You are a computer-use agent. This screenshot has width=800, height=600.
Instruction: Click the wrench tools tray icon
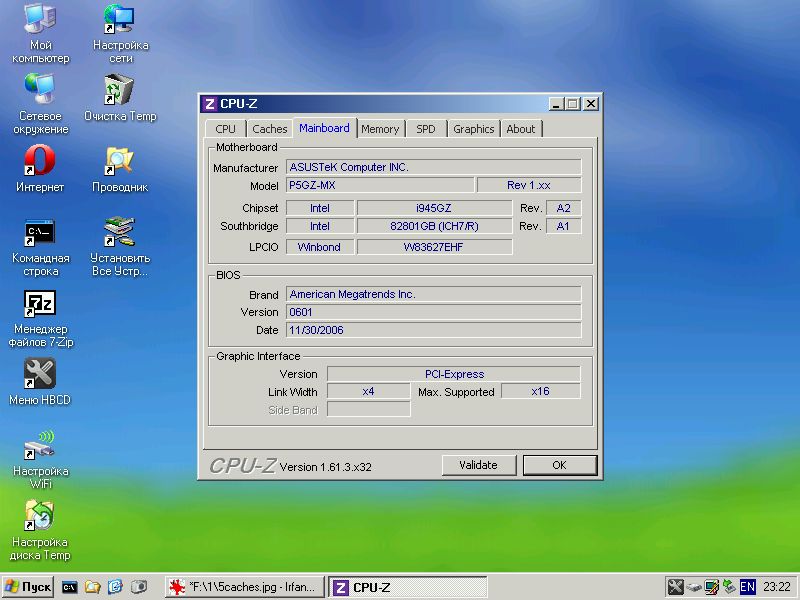676,587
